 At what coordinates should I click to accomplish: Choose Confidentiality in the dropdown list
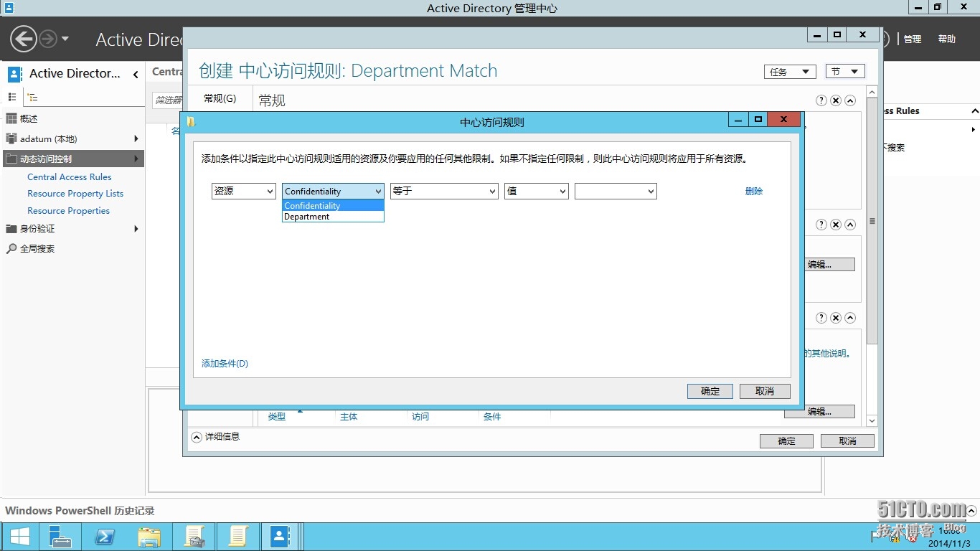(x=333, y=206)
